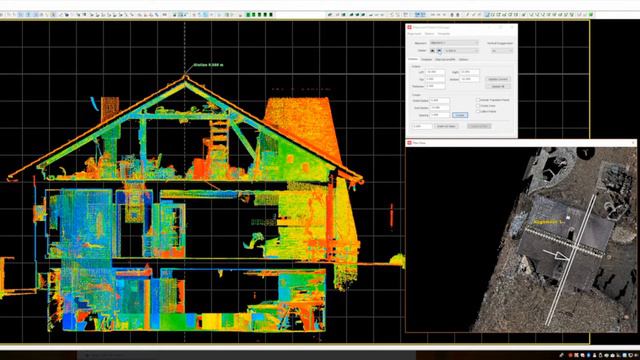Tick the bottom checkbox in the Create section
The width and height of the screenshot is (640, 360).
(x=478, y=111)
